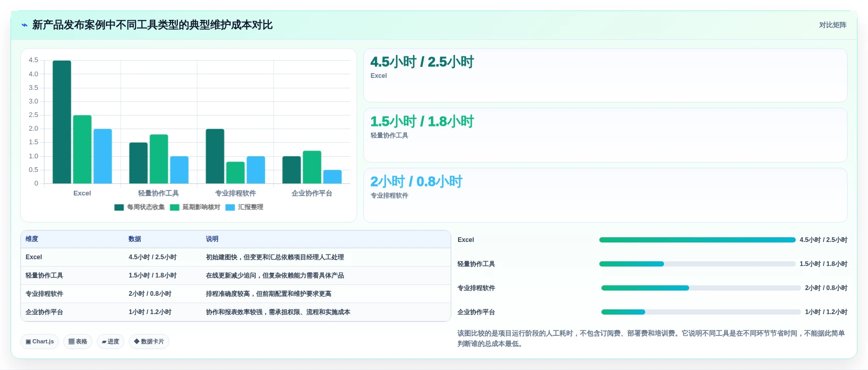
Task: Click the tallest Excel bar in the chart
Action: click(x=62, y=122)
